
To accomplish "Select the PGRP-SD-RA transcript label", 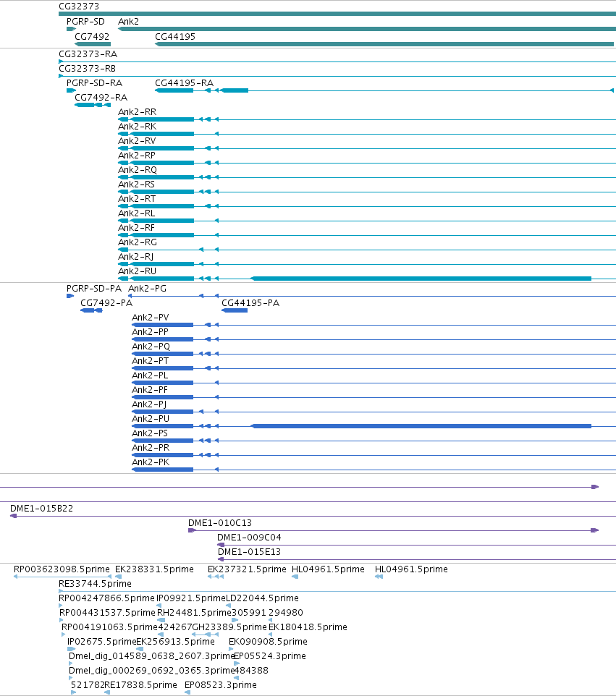I will (x=94, y=83).
